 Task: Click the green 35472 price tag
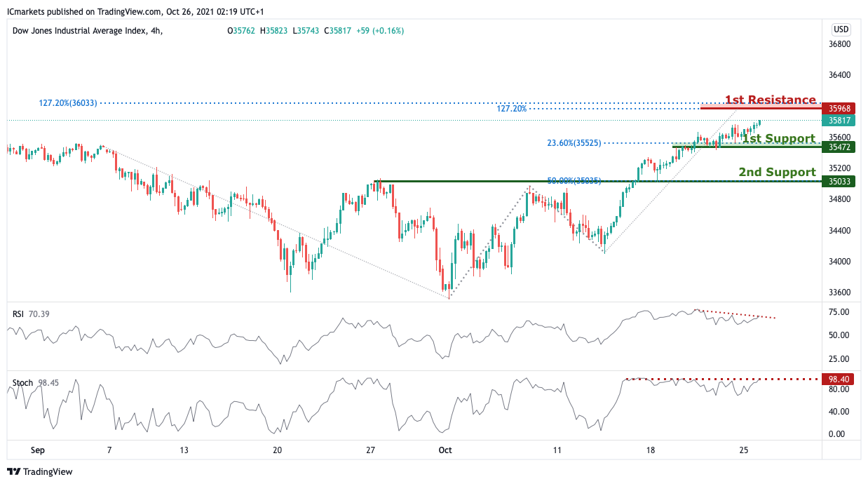840,147
